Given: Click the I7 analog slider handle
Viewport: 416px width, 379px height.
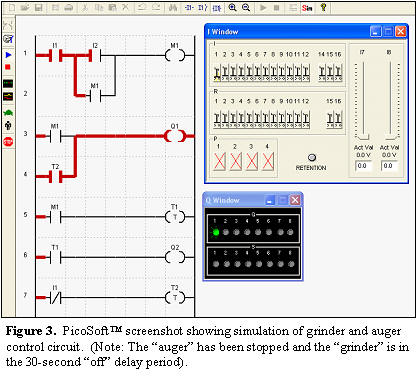Looking at the screenshot, I should click(x=362, y=137).
